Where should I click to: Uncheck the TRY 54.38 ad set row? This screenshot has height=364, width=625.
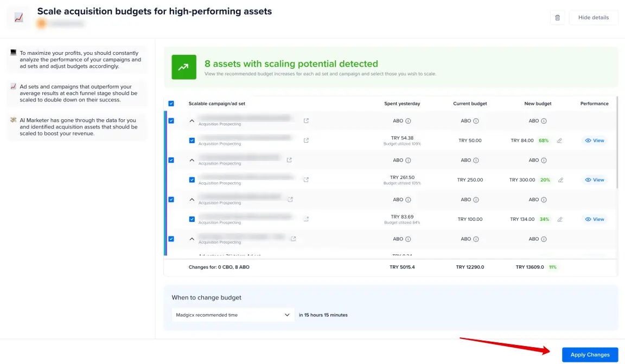191,140
